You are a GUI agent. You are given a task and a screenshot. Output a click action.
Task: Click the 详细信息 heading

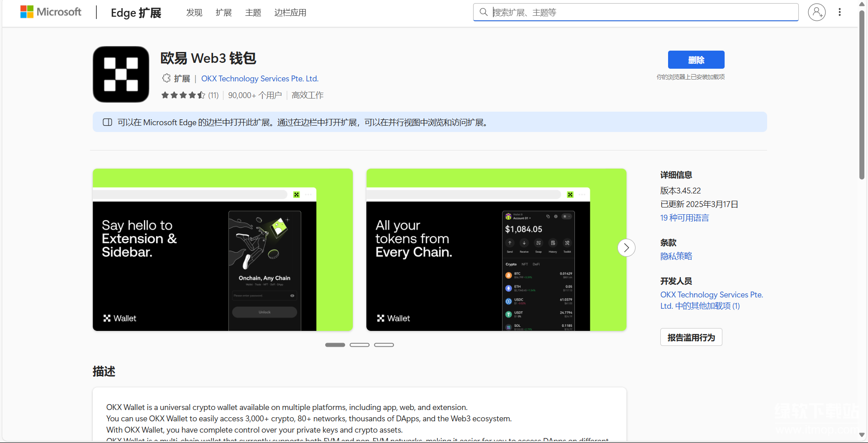tap(676, 175)
